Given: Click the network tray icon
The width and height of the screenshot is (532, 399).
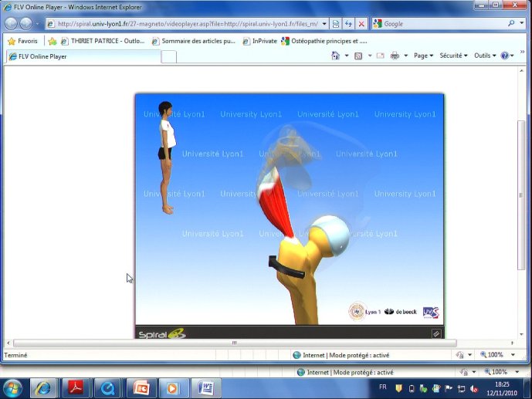Looking at the screenshot, I should tap(461, 388).
